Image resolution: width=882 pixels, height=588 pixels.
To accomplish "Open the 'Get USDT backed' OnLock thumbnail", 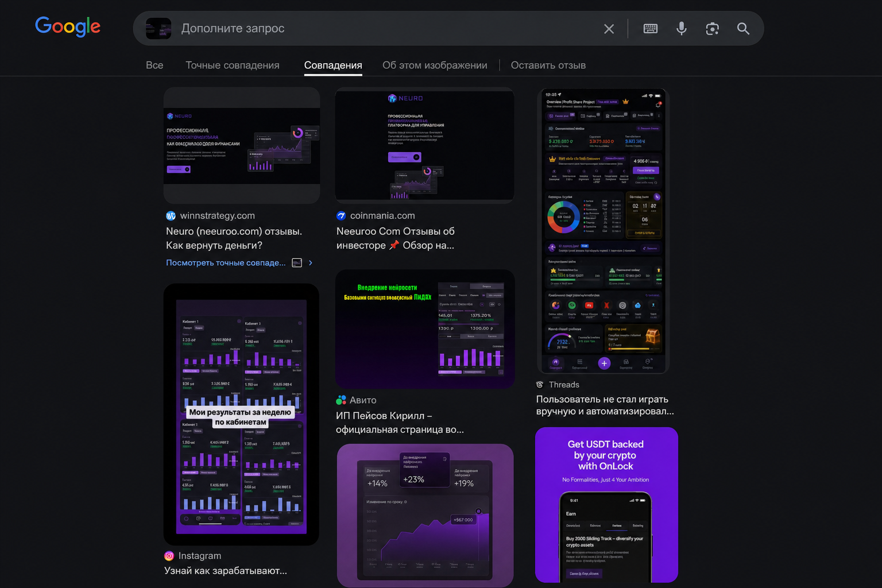I will [x=606, y=505].
